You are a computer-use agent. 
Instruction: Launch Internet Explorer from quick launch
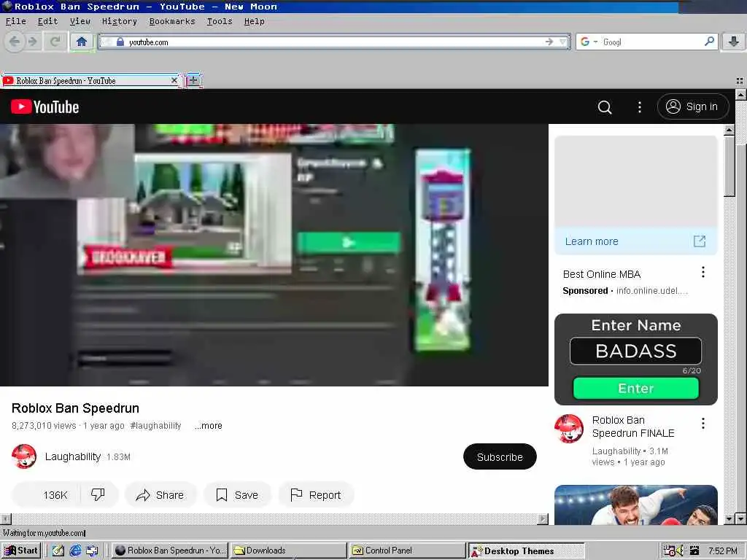point(75,551)
